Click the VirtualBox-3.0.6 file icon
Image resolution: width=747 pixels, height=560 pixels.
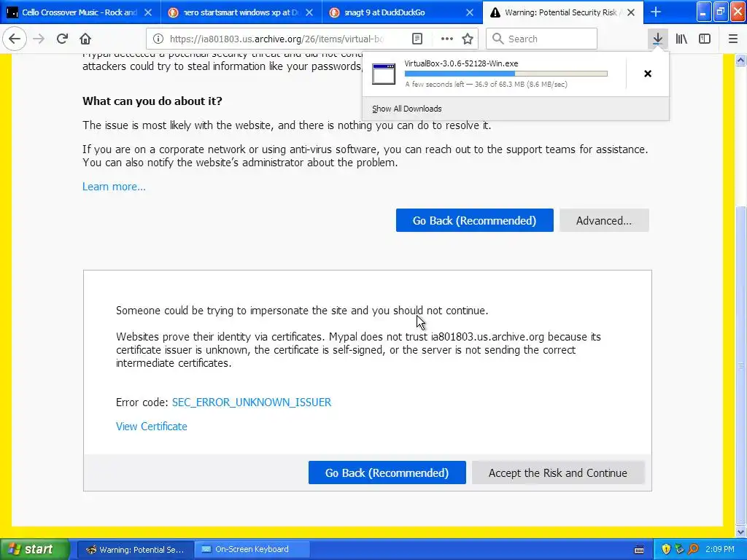pyautogui.click(x=384, y=74)
